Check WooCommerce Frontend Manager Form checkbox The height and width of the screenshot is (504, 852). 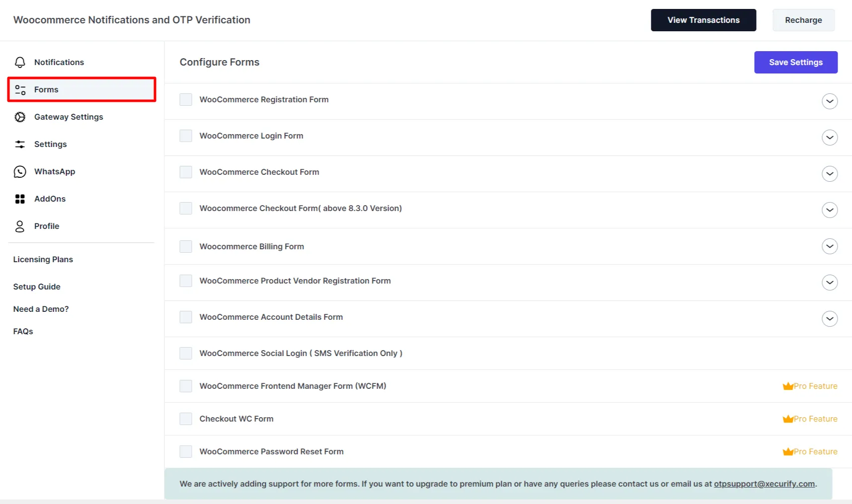coord(186,386)
